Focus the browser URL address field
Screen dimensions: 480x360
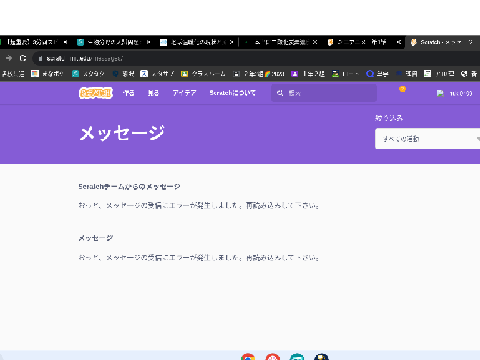tap(257, 59)
